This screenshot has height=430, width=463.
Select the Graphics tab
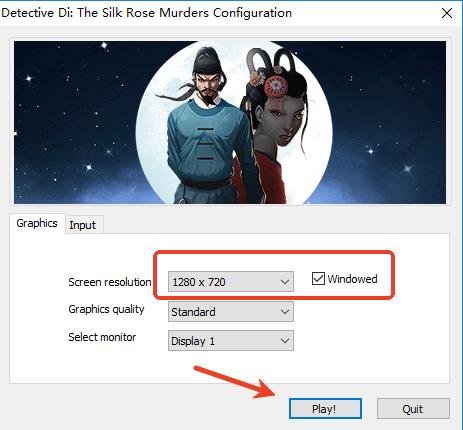click(x=37, y=223)
